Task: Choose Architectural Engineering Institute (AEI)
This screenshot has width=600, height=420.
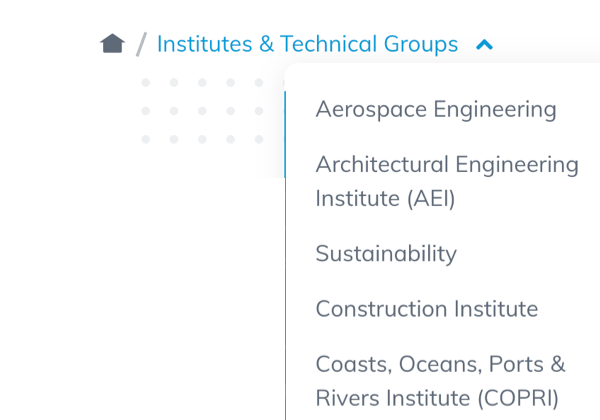Action: pos(447,181)
